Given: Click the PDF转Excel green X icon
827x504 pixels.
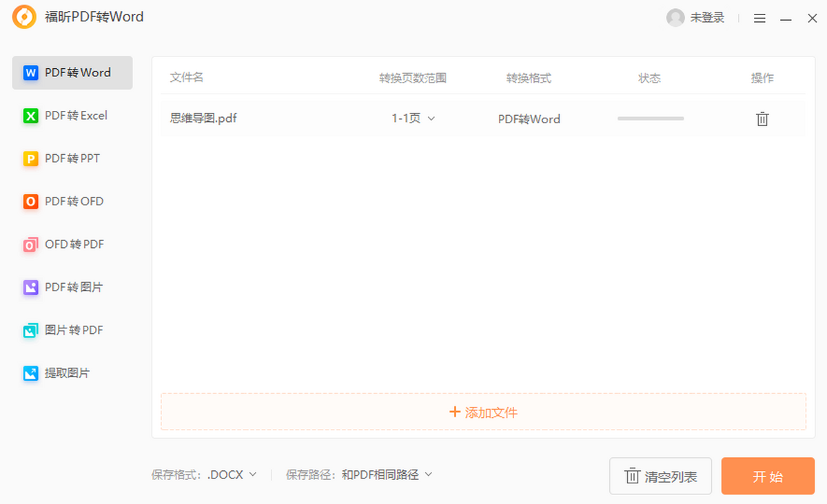Looking at the screenshot, I should 30,116.
